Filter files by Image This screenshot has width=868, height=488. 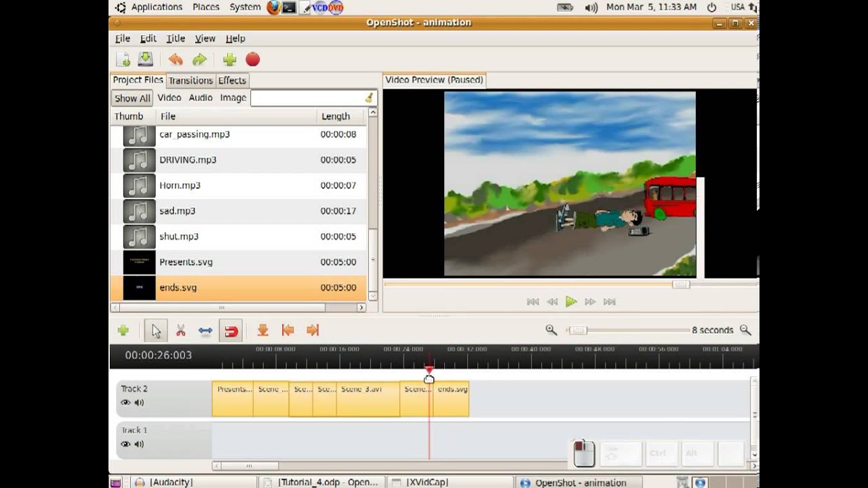point(233,98)
